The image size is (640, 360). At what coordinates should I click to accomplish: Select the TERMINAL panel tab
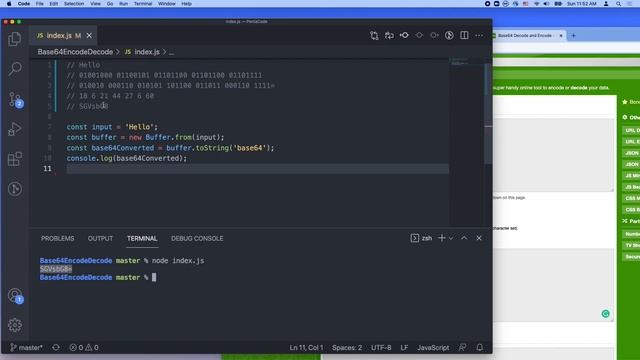tap(142, 238)
